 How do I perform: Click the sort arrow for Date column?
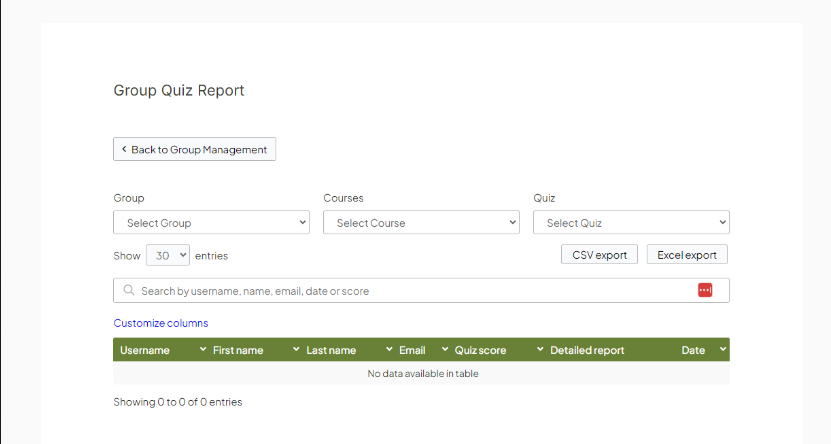(722, 350)
